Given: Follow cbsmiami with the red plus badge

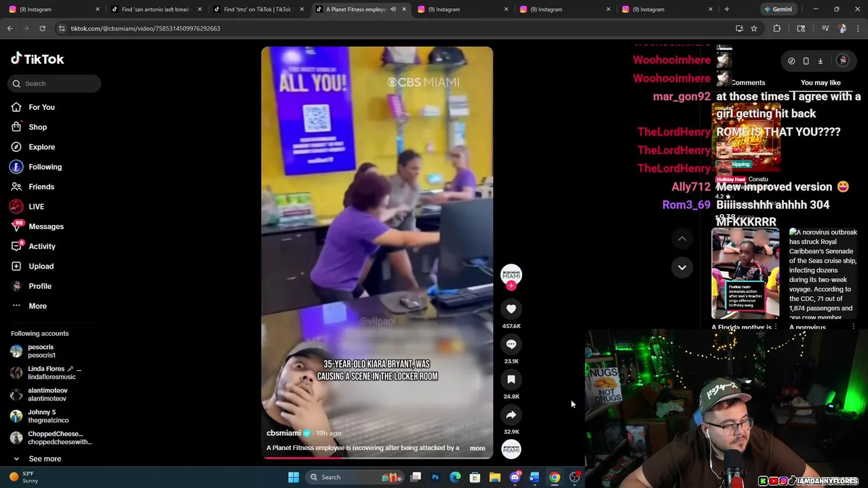Looking at the screenshot, I should coord(511,286).
